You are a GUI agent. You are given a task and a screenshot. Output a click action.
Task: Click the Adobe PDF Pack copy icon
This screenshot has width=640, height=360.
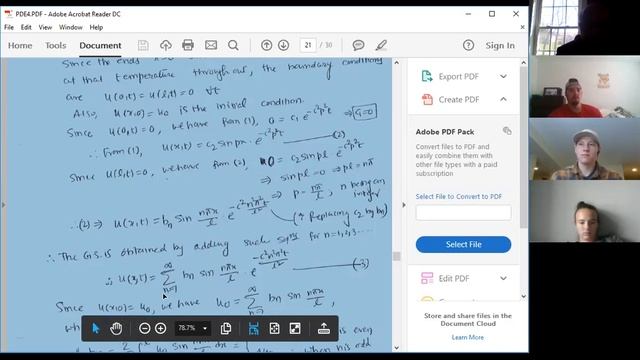(x=507, y=131)
